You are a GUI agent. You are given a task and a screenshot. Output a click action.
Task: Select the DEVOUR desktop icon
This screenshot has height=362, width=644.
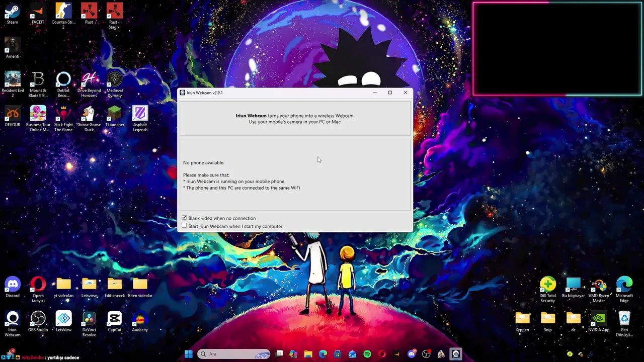click(x=13, y=117)
